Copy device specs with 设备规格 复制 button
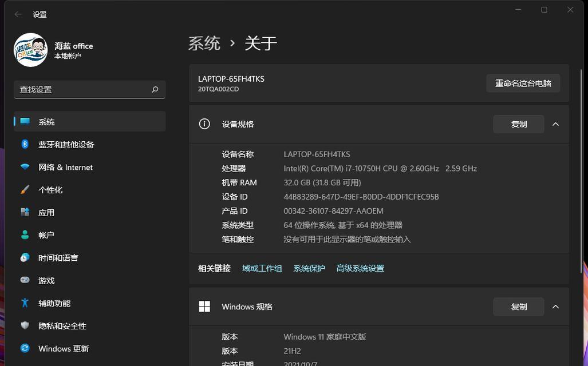 (519, 124)
